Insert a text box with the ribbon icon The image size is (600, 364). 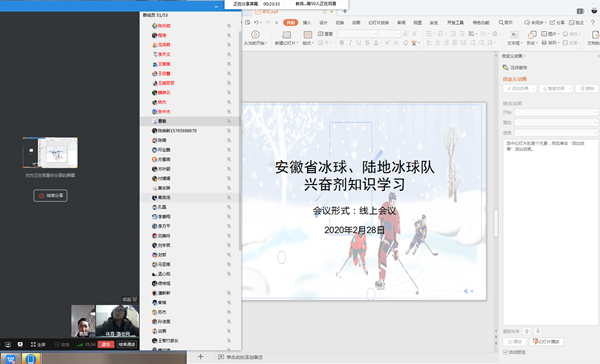[x=514, y=35]
